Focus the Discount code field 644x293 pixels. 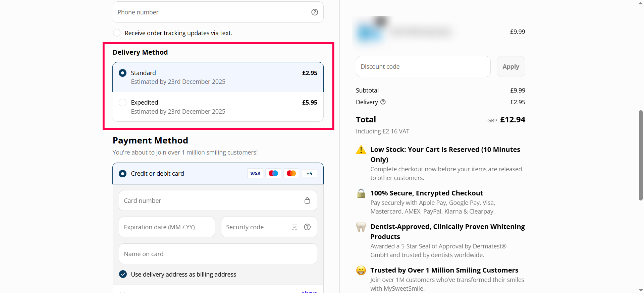point(423,67)
